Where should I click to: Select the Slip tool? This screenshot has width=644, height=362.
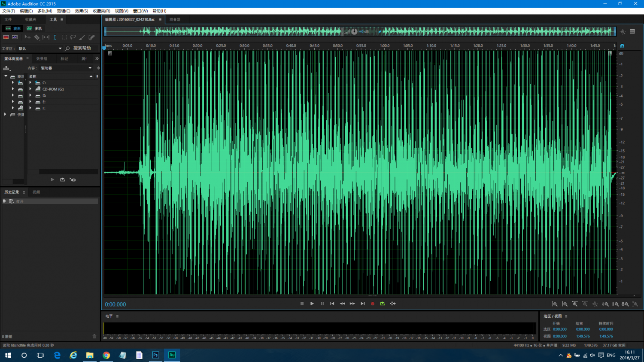pos(46,37)
